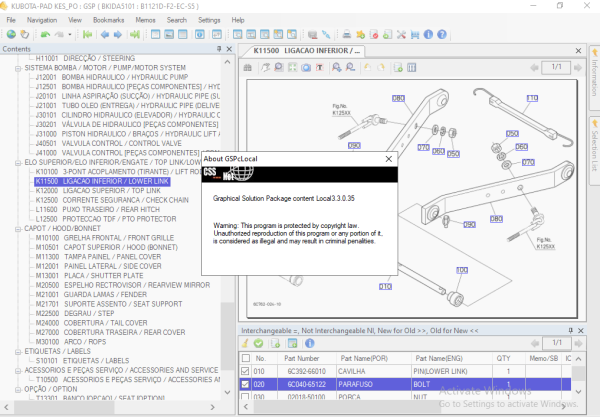Toggle the header select-all checkbox in parts table
Screen dimensions: 600x417
click(246, 358)
